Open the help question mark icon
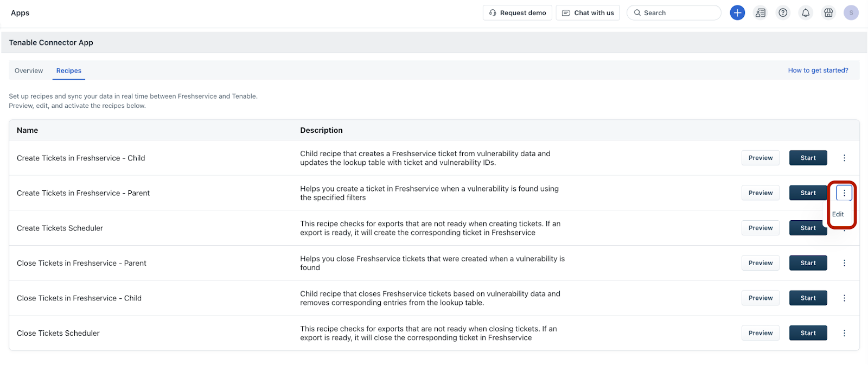This screenshot has height=365, width=868. (x=783, y=12)
